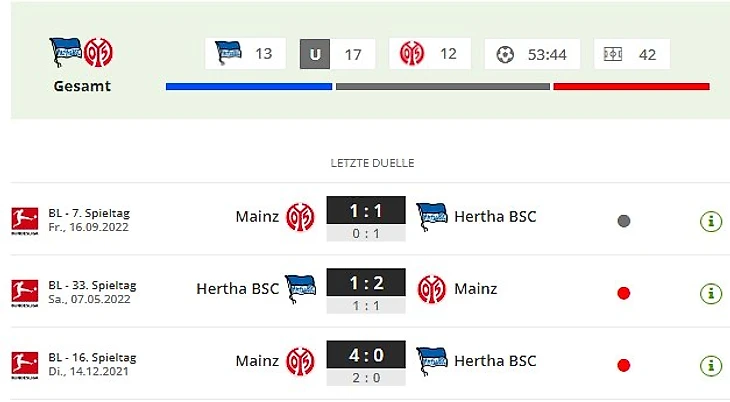Viewport: 730px width, 402px height.
Task: Open info for the 14.12.2021 match
Action: (x=710, y=365)
